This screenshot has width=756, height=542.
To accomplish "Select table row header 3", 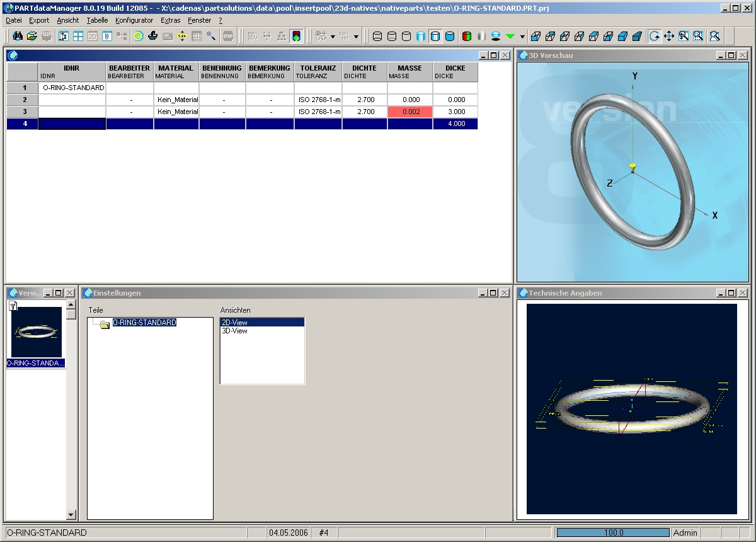I will coord(23,112).
